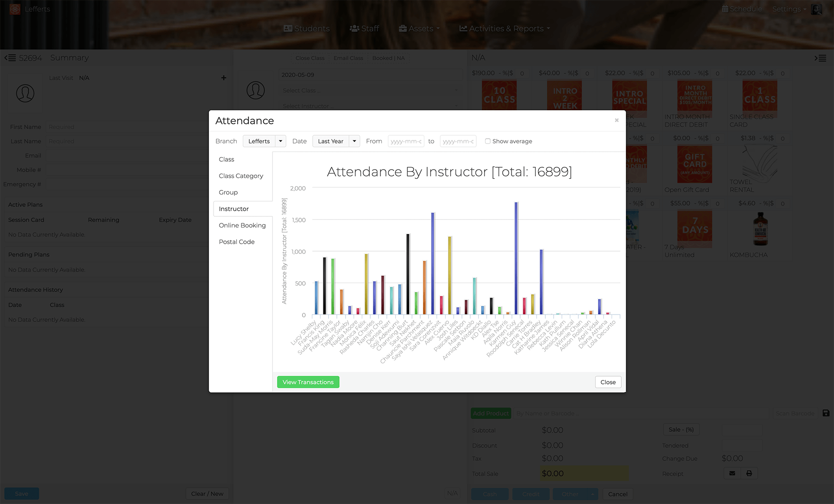Focus the 'to' date input field
Image resolution: width=834 pixels, height=504 pixels.
coord(458,141)
